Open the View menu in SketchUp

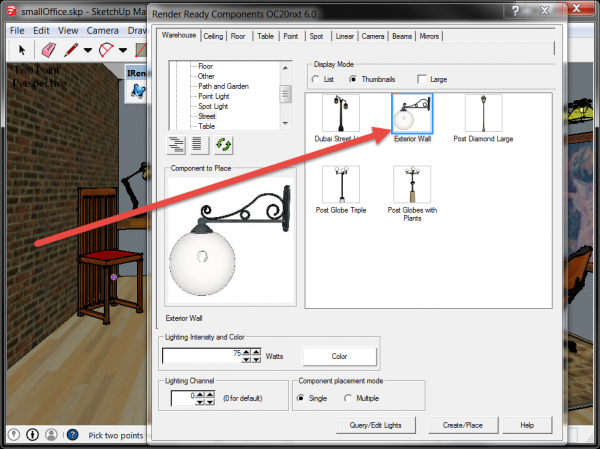(x=68, y=31)
